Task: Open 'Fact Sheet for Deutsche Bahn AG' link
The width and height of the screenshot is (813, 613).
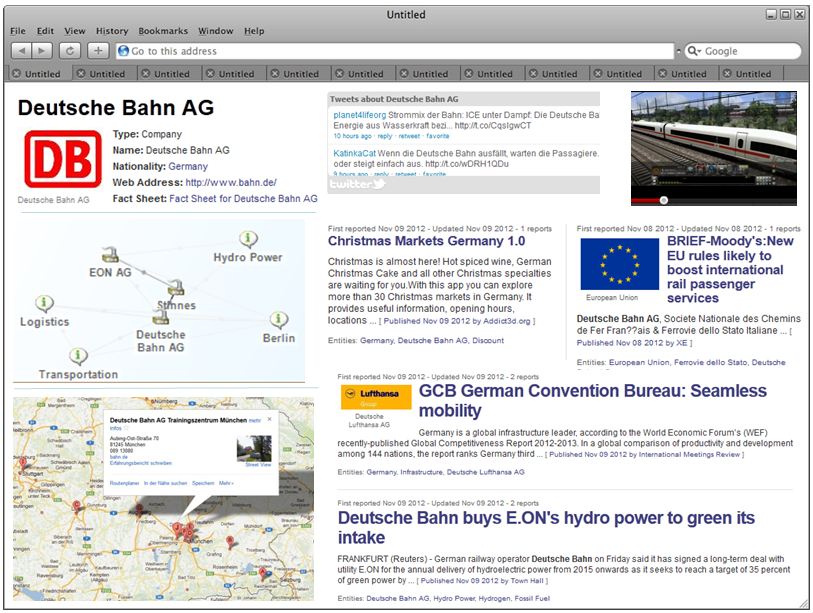Action: (x=243, y=199)
